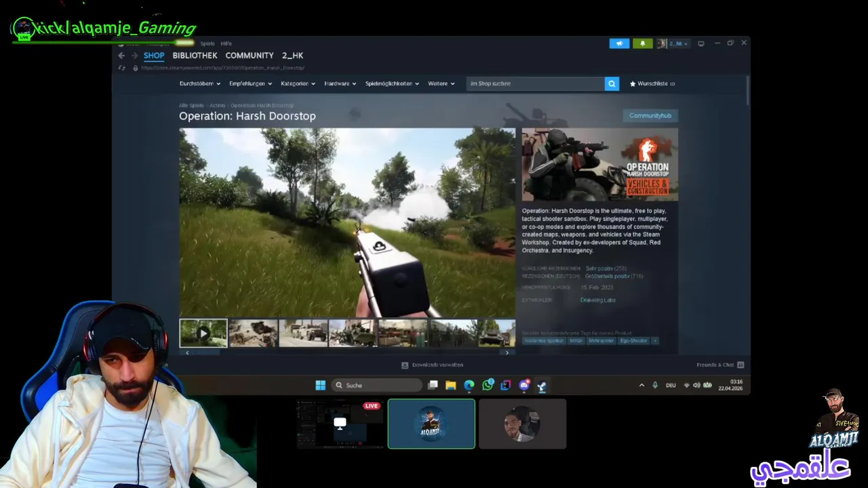Open File Explorer from the taskbar
Screen dimensions: 868x488
click(450, 385)
